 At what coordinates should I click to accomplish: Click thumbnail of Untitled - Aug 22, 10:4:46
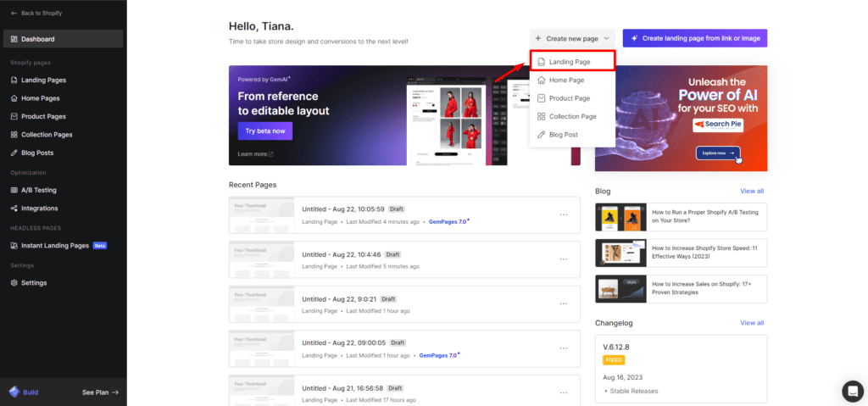click(x=262, y=259)
